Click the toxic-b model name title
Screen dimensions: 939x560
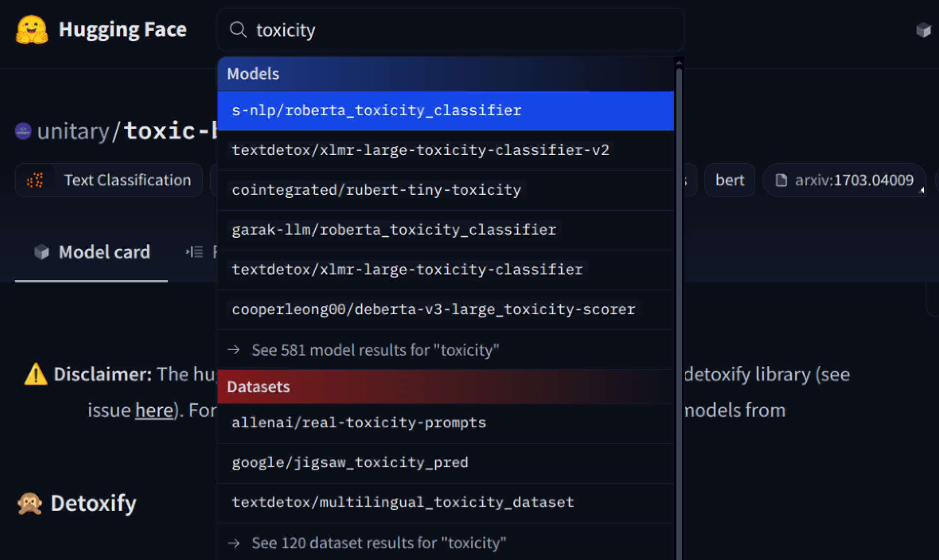coord(170,131)
